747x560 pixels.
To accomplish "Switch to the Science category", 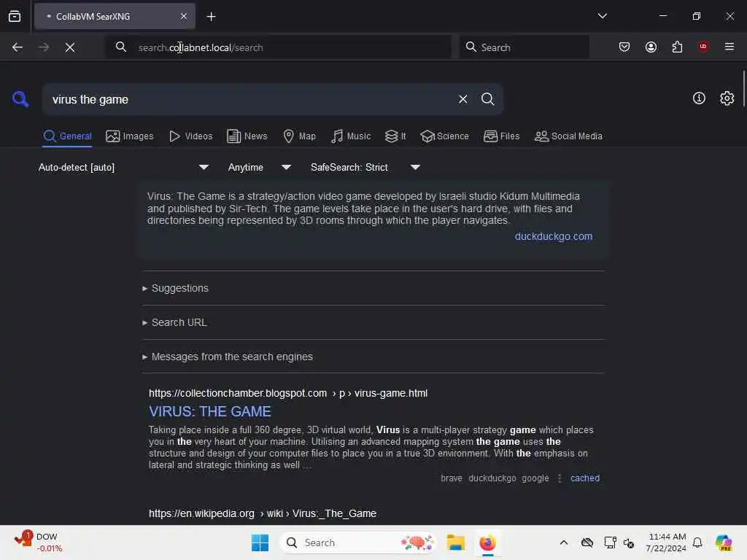I will (x=444, y=136).
